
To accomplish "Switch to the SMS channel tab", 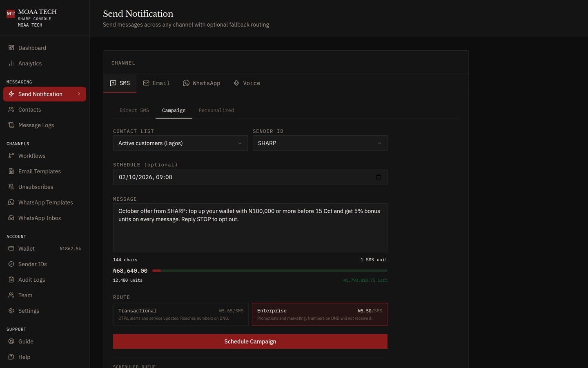I will coord(120,83).
